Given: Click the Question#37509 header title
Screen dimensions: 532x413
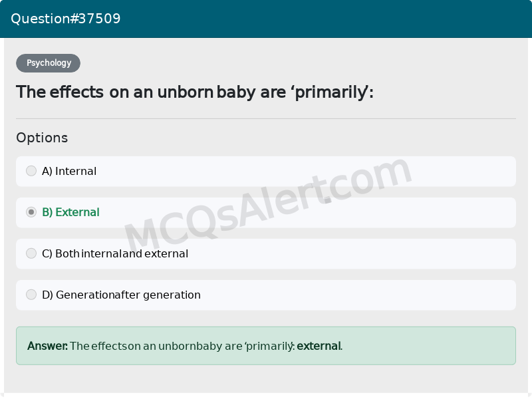Looking at the screenshot, I should pyautogui.click(x=65, y=19).
